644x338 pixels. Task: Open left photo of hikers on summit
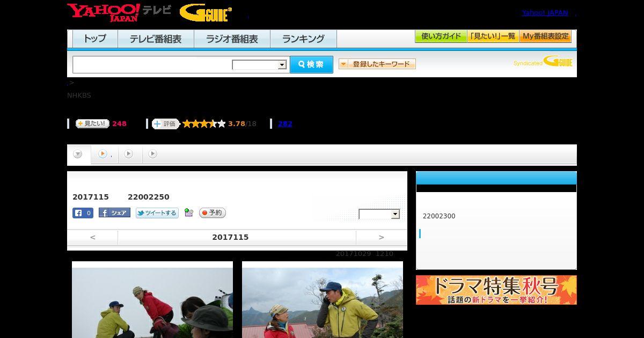click(152, 302)
